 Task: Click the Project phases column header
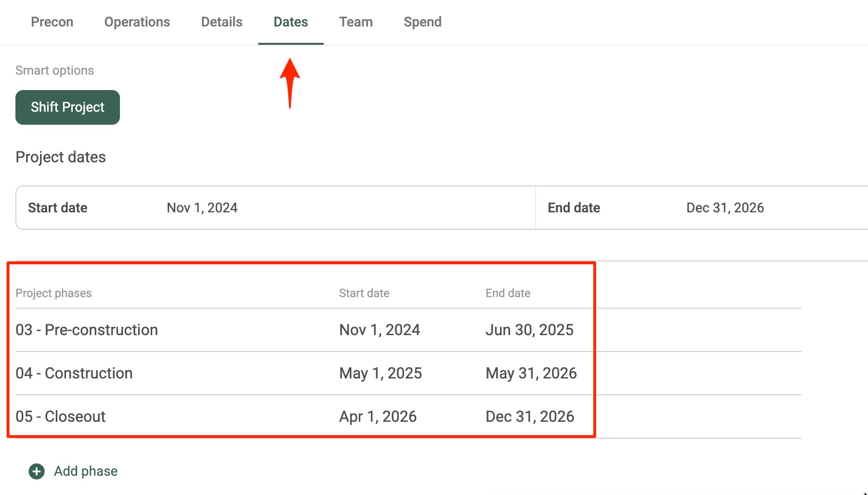(x=53, y=293)
